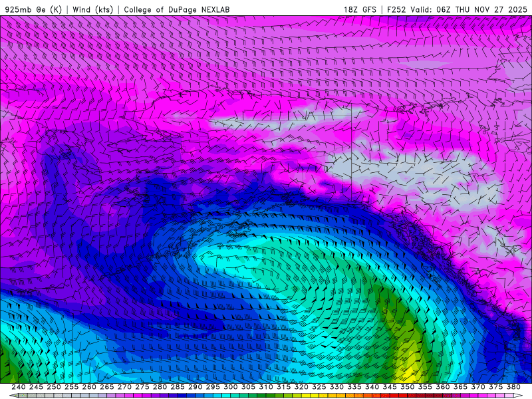Pick the gray color bar swatch below 240
The image size is (532, 399).
(23, 396)
